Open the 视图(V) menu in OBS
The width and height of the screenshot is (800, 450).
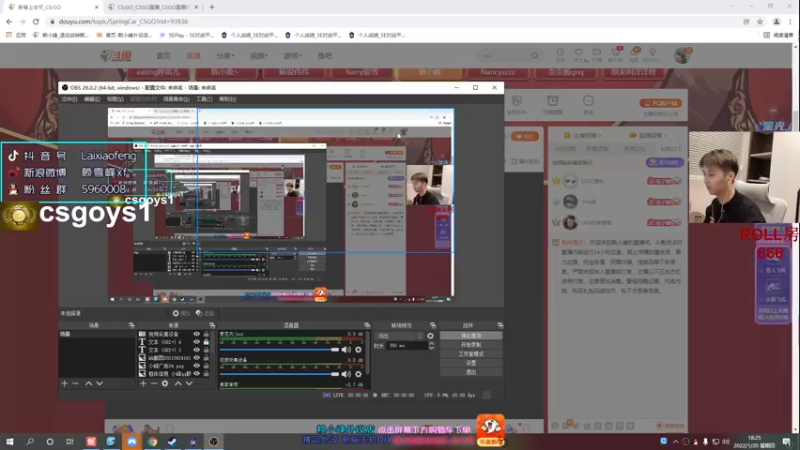[x=115, y=99]
